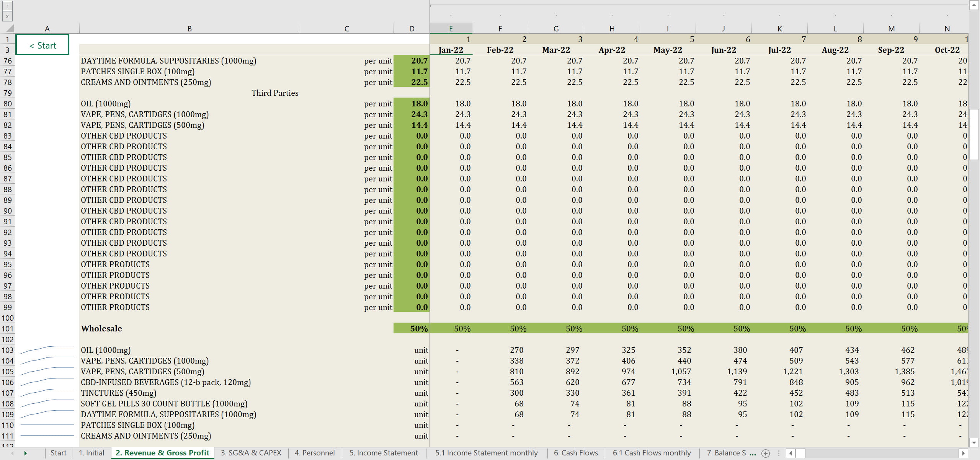The width and height of the screenshot is (980, 460).
Task: Click outline level 1 button
Action: tap(7, 6)
